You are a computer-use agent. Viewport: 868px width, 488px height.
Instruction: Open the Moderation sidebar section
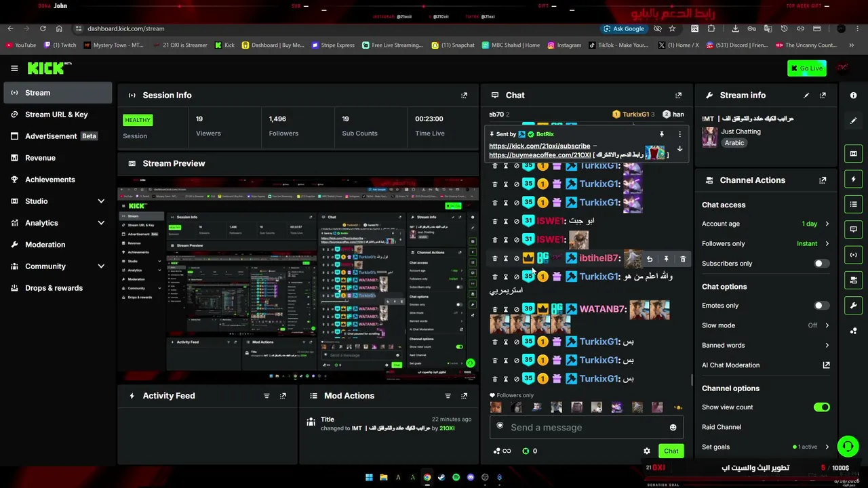click(x=58, y=245)
